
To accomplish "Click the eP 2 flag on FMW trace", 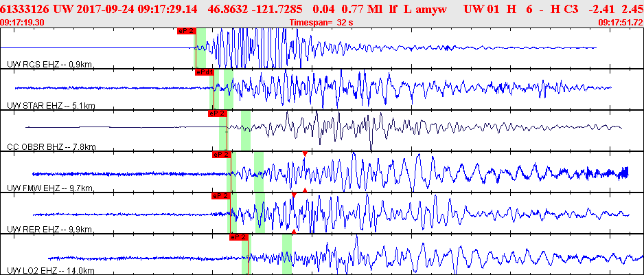I will 221,155.
